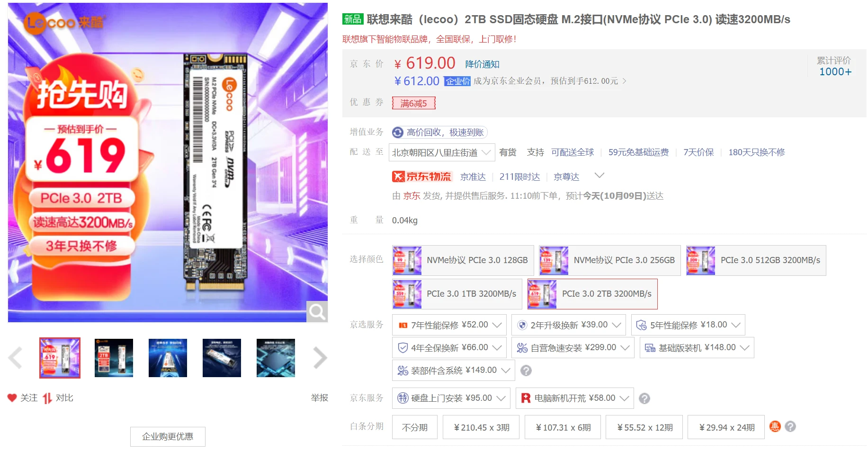Expand 电脑新机开荒 ¥58.00 dropdown
This screenshot has height=450, width=868.
574,398
